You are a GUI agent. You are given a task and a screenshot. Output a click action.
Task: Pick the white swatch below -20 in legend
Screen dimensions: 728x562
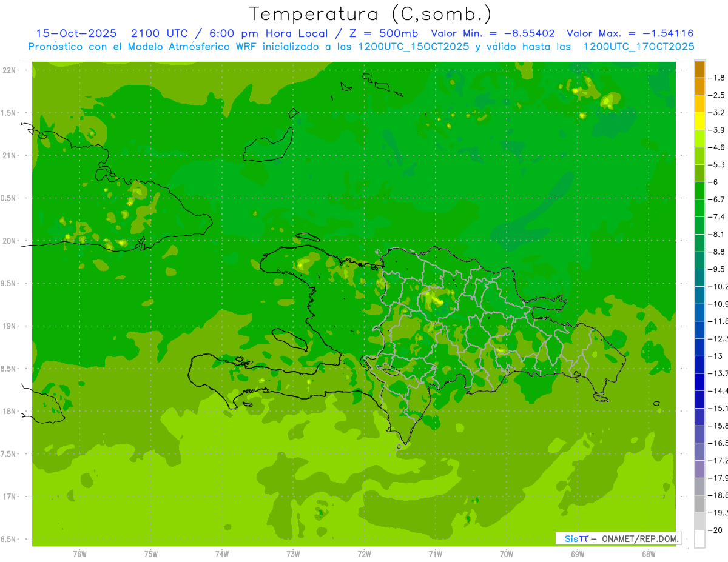[699, 539]
